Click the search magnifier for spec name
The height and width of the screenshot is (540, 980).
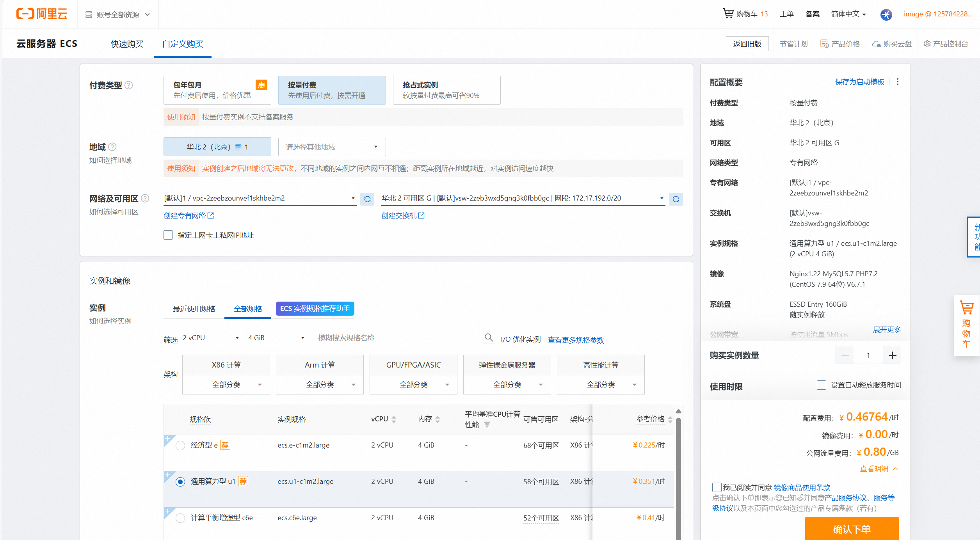489,337
